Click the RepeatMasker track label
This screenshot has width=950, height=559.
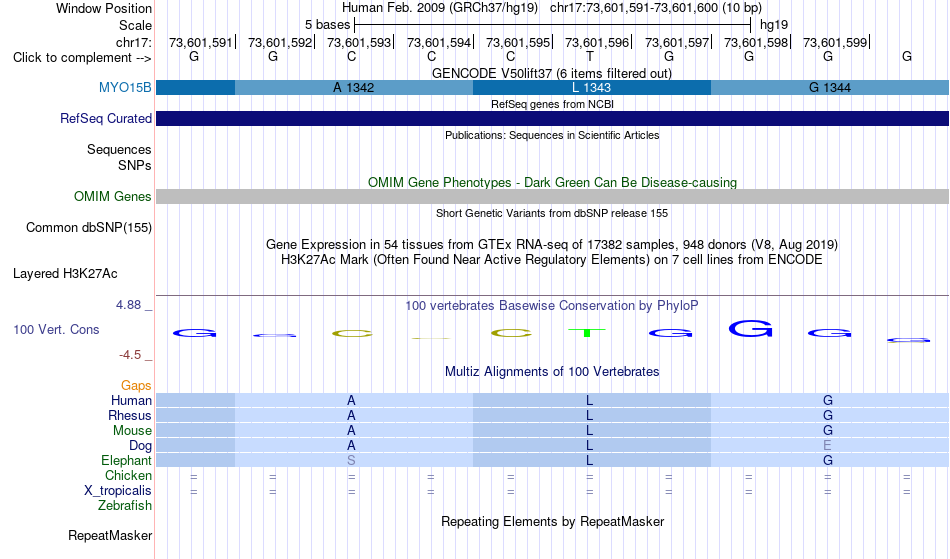click(110, 535)
